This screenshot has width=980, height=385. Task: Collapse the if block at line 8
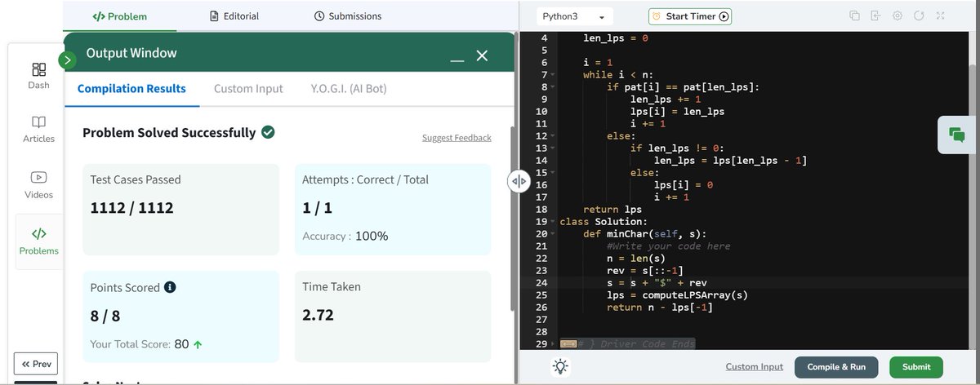pyautogui.click(x=553, y=87)
